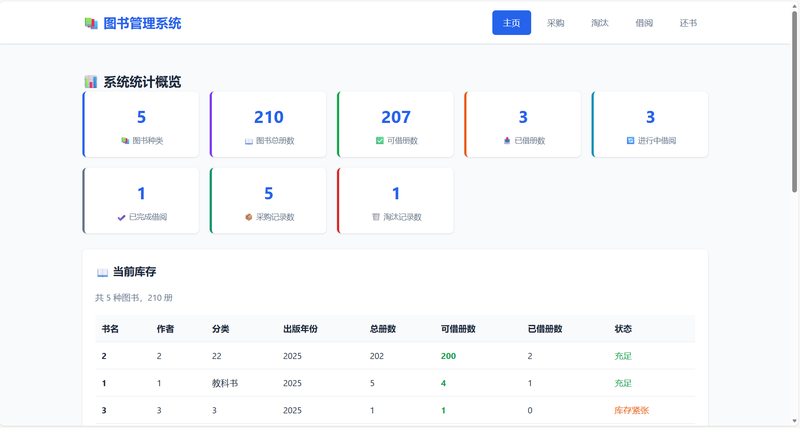This screenshot has width=800, height=428.
Task: Select the 还书 navigation item
Action: tap(688, 23)
